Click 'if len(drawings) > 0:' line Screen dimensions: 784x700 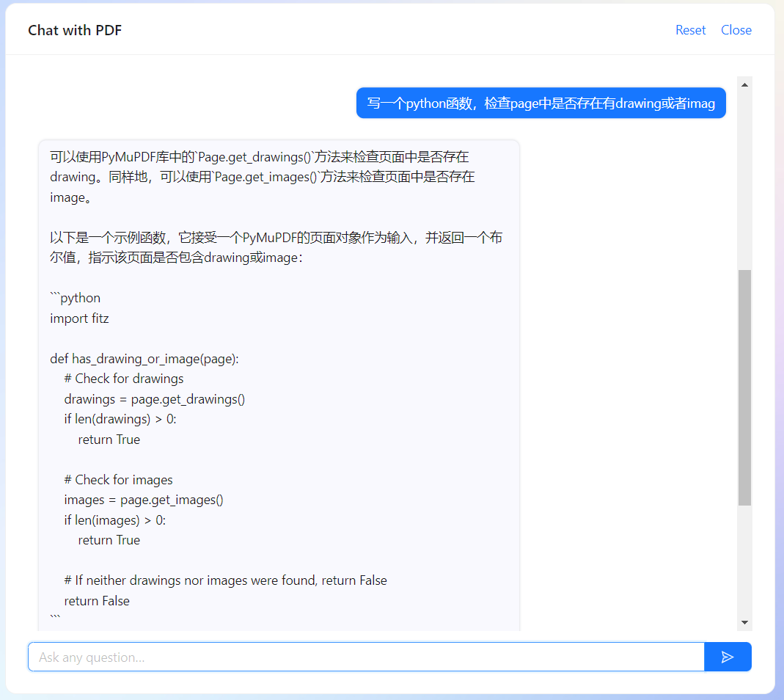pyautogui.click(x=120, y=419)
